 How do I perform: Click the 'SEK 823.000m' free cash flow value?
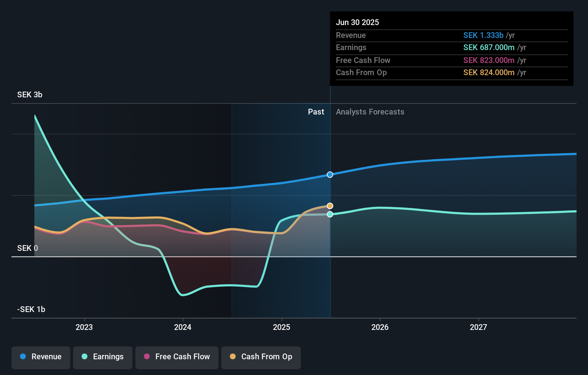(x=489, y=60)
